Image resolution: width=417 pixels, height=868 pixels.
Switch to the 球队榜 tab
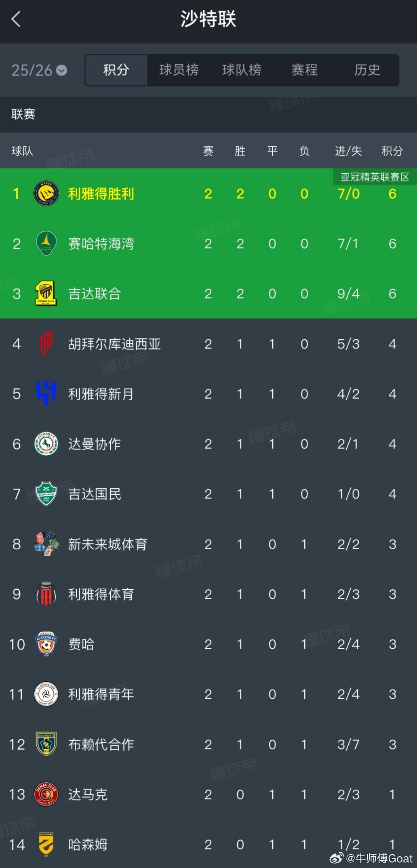pyautogui.click(x=242, y=70)
